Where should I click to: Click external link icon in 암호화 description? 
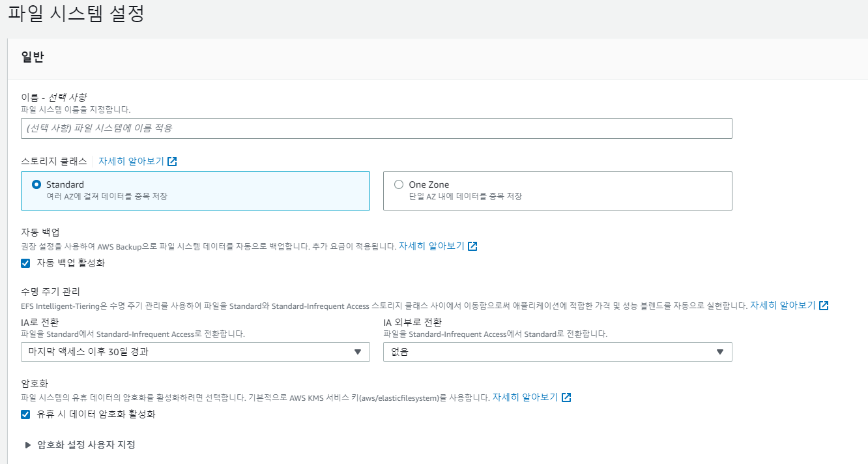566,398
